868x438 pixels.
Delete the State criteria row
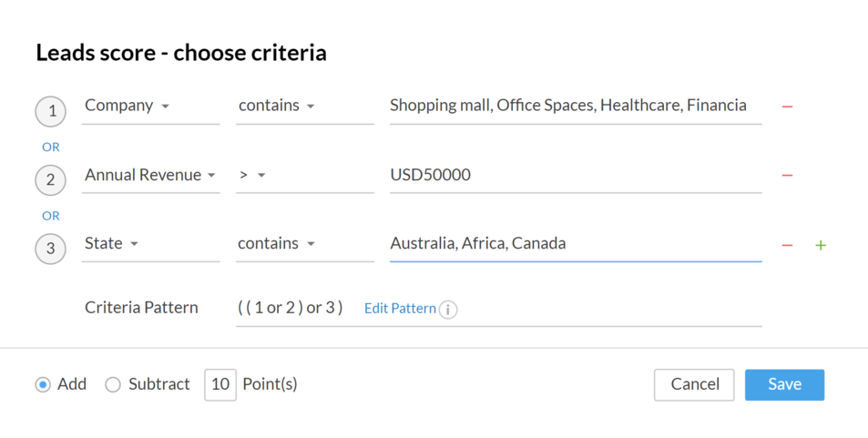coord(787,245)
